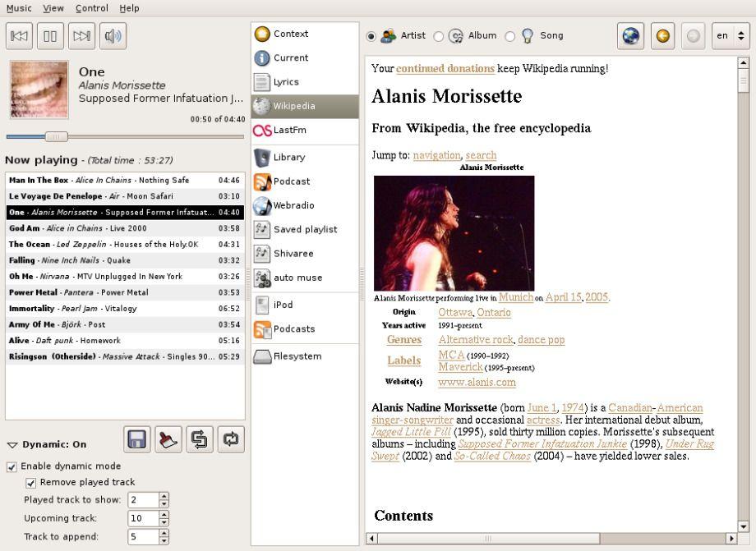This screenshot has width=756, height=551.
Task: Uncheck Enable dynamic mode
Action: click(12, 466)
